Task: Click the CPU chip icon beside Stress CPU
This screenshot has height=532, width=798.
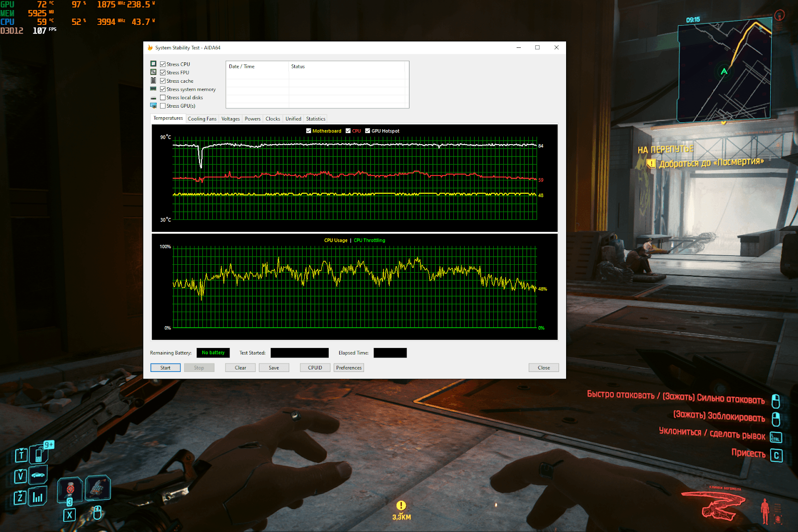Action: (x=154, y=64)
